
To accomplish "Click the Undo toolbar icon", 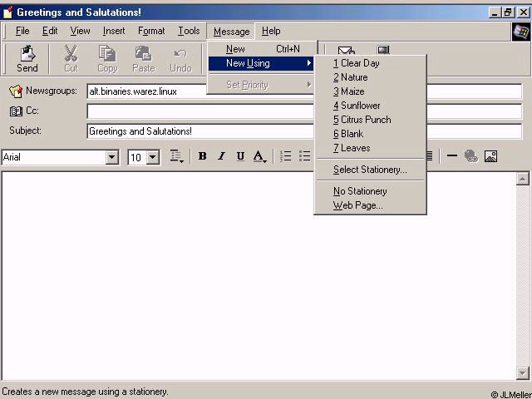I will (x=180, y=53).
